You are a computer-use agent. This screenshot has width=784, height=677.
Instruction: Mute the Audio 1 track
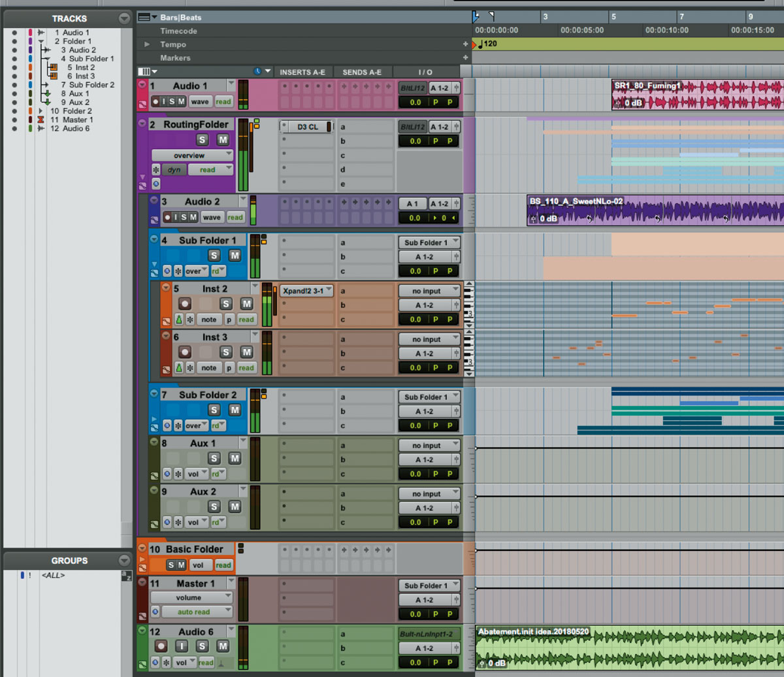click(x=181, y=101)
